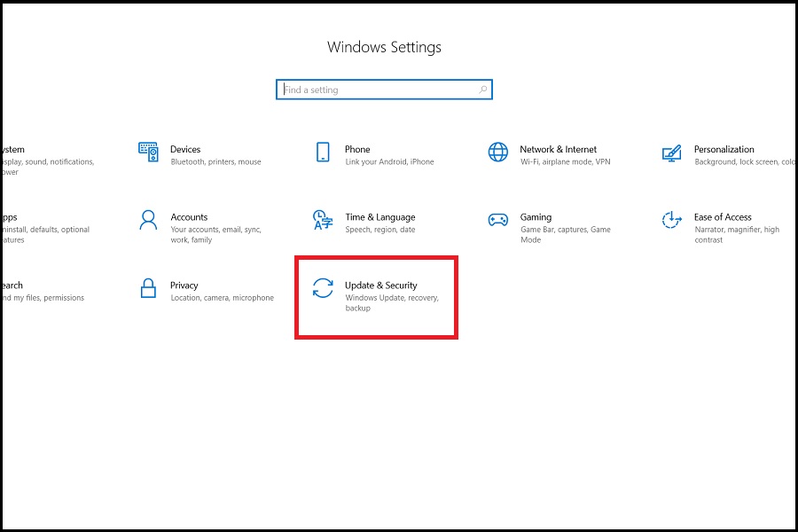Open the Update & Security arrows icon
The image size is (798, 532).
point(323,288)
